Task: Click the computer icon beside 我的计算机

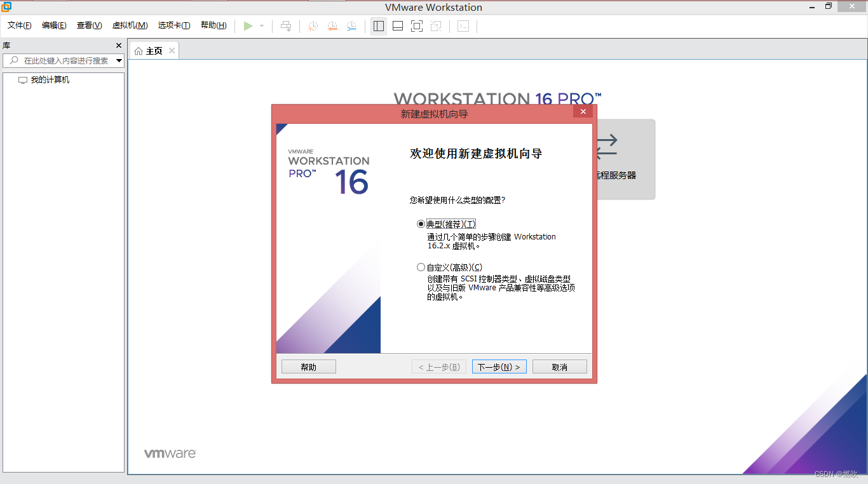Action: pyautogui.click(x=23, y=80)
